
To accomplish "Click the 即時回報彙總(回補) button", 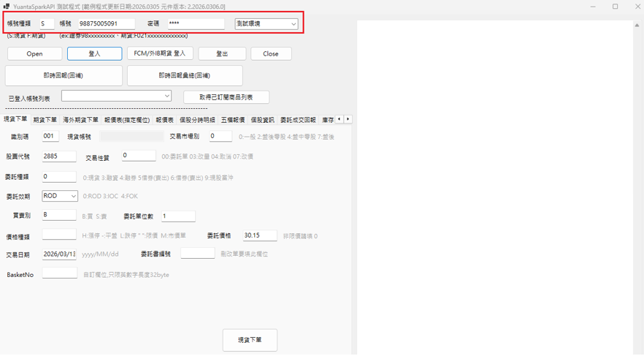I will point(185,75).
